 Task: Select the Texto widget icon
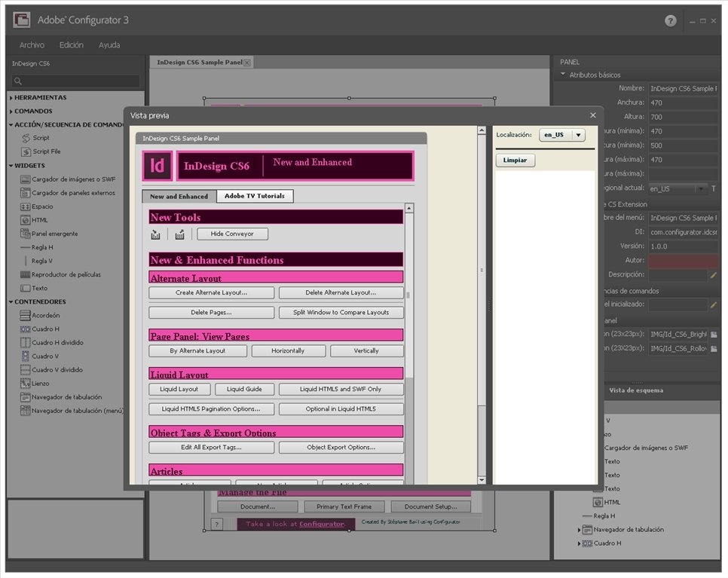tap(25, 289)
